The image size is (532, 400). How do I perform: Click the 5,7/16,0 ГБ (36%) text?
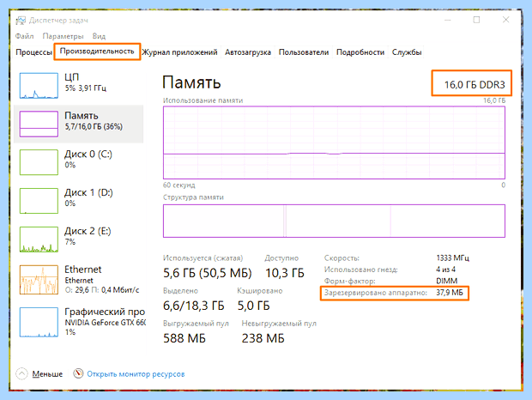pyautogui.click(x=94, y=126)
